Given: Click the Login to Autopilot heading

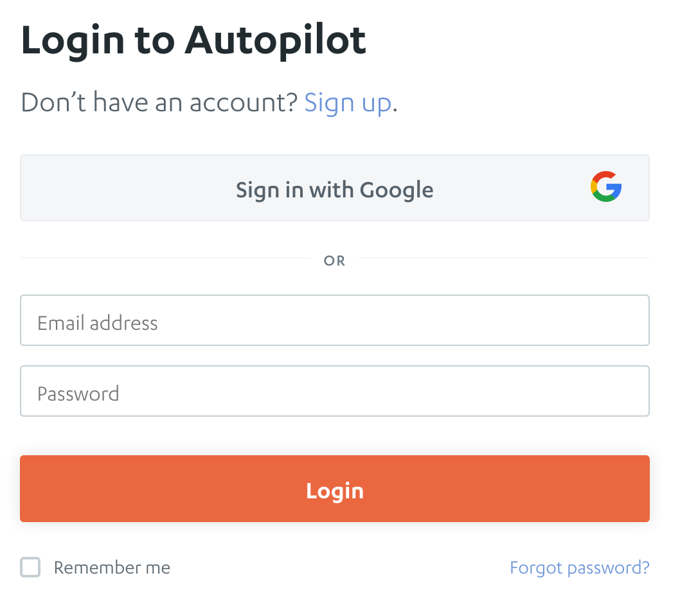Looking at the screenshot, I should tap(194, 40).
